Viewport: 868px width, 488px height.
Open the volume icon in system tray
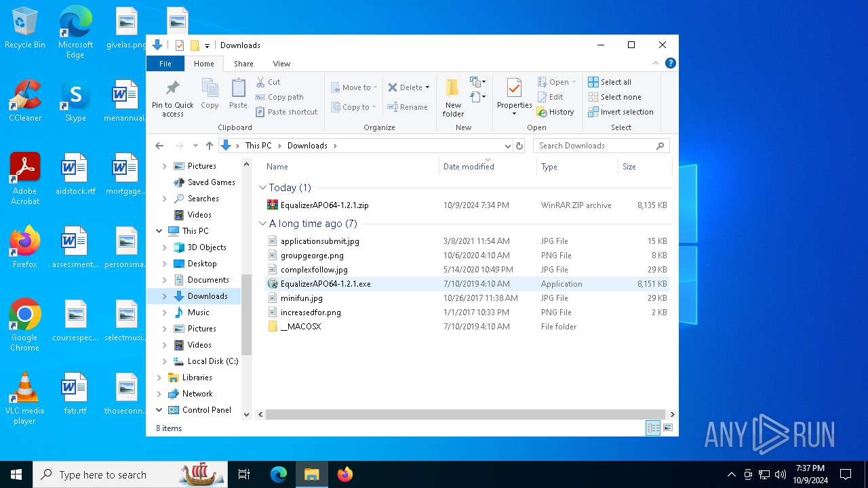(x=781, y=474)
